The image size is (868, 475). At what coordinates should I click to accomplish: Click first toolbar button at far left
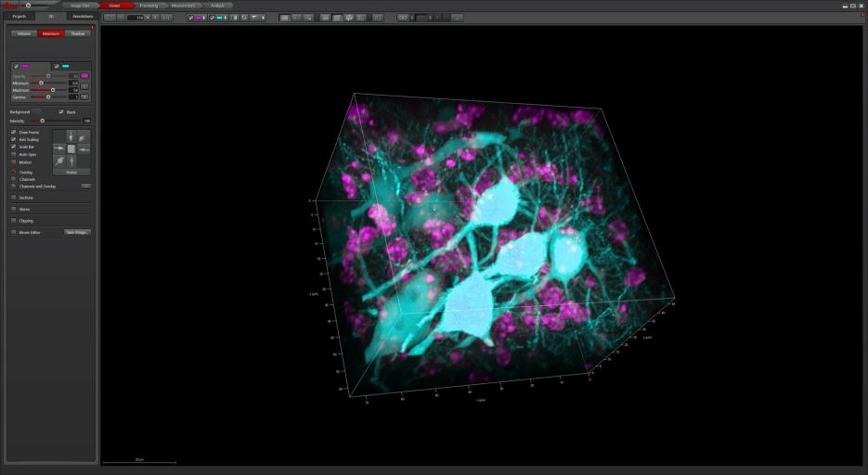pos(110,18)
